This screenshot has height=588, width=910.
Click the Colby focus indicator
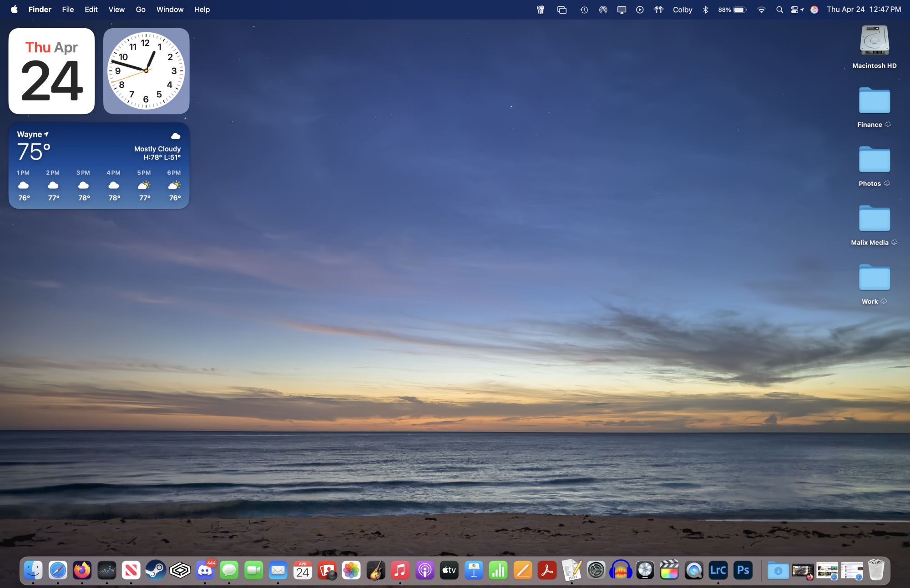tap(682, 9)
